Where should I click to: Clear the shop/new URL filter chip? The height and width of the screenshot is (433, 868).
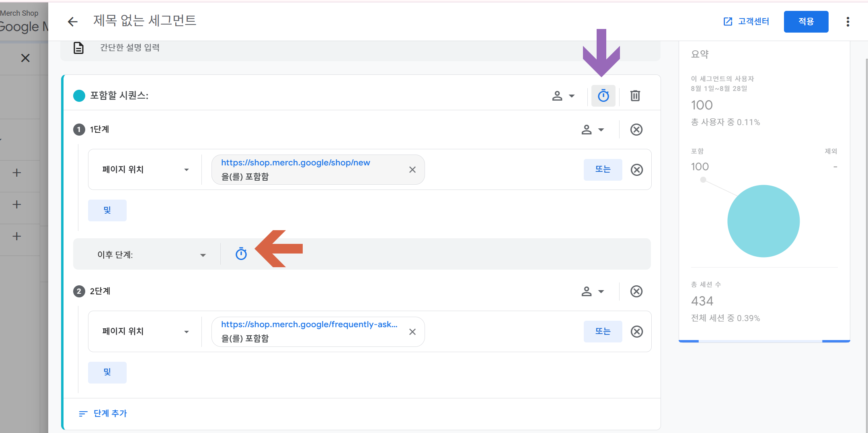coord(412,170)
